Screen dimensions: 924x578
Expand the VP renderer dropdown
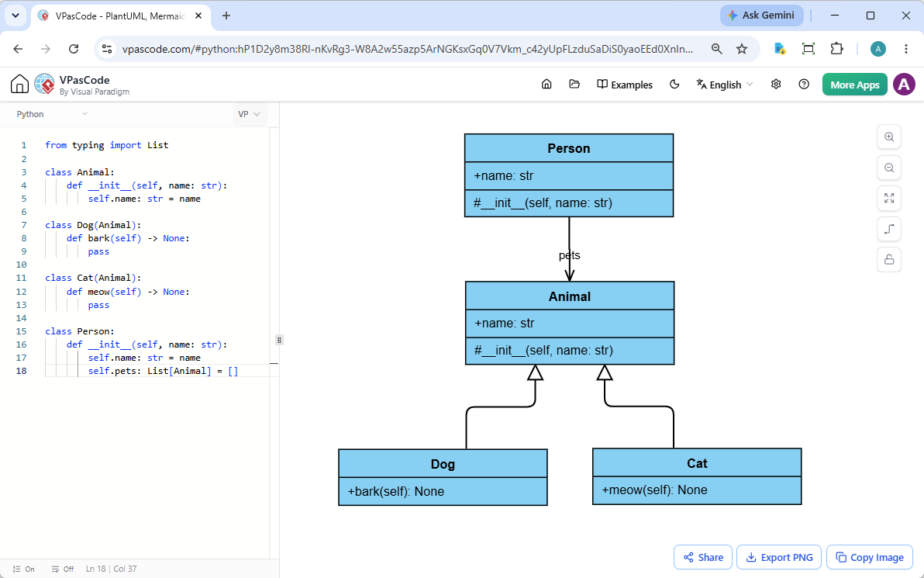click(249, 114)
